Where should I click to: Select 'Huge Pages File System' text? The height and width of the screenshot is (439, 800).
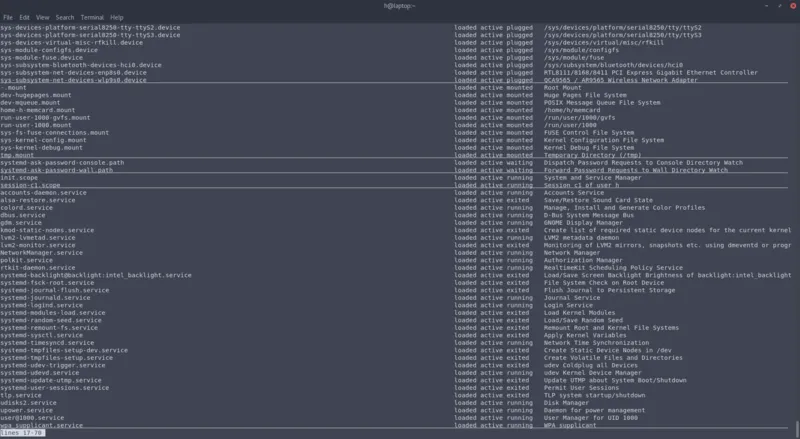click(x=585, y=95)
